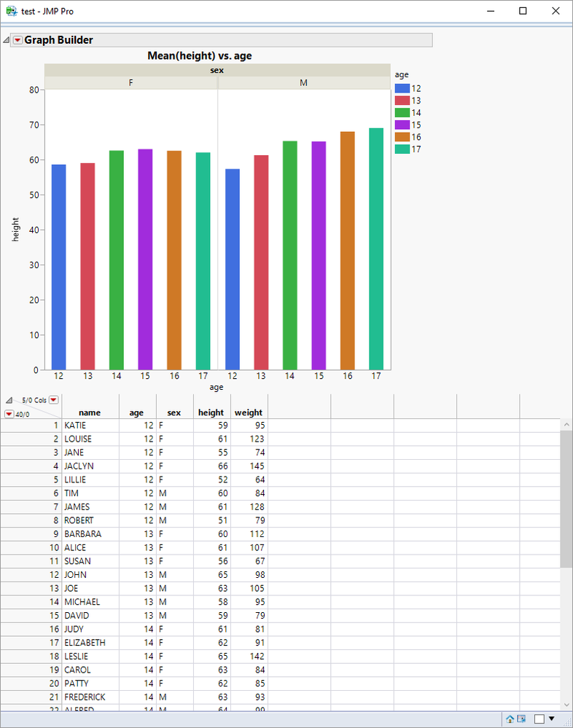Click the F panel header
Viewport: 573px width, 728px height.
click(x=131, y=82)
